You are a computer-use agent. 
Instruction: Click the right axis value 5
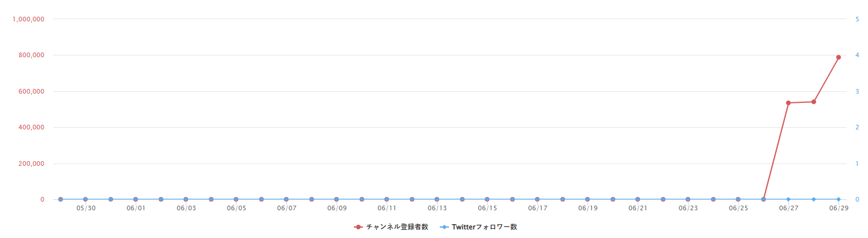tap(857, 19)
